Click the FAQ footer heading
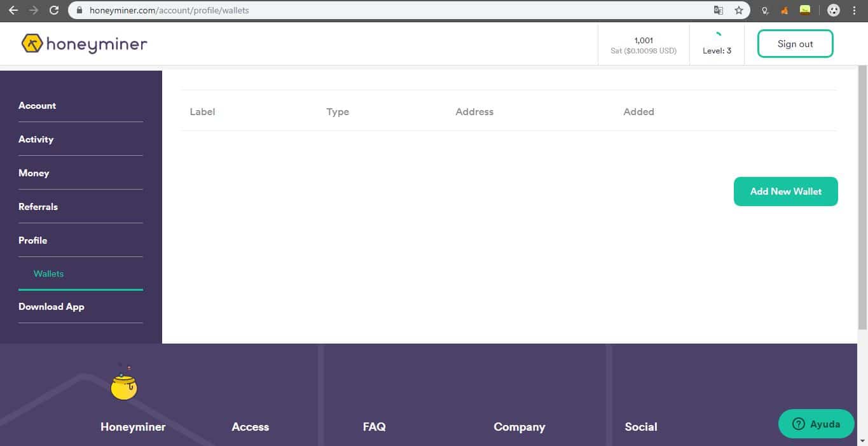 [374, 427]
